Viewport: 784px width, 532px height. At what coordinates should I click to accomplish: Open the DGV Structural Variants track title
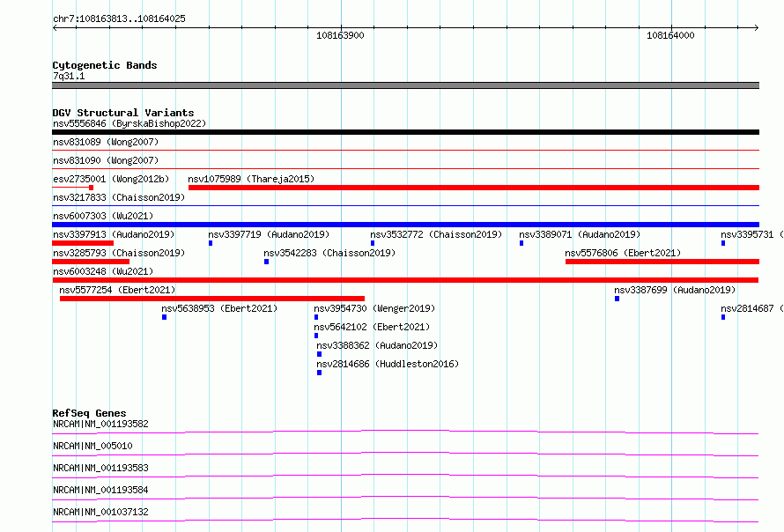click(123, 113)
